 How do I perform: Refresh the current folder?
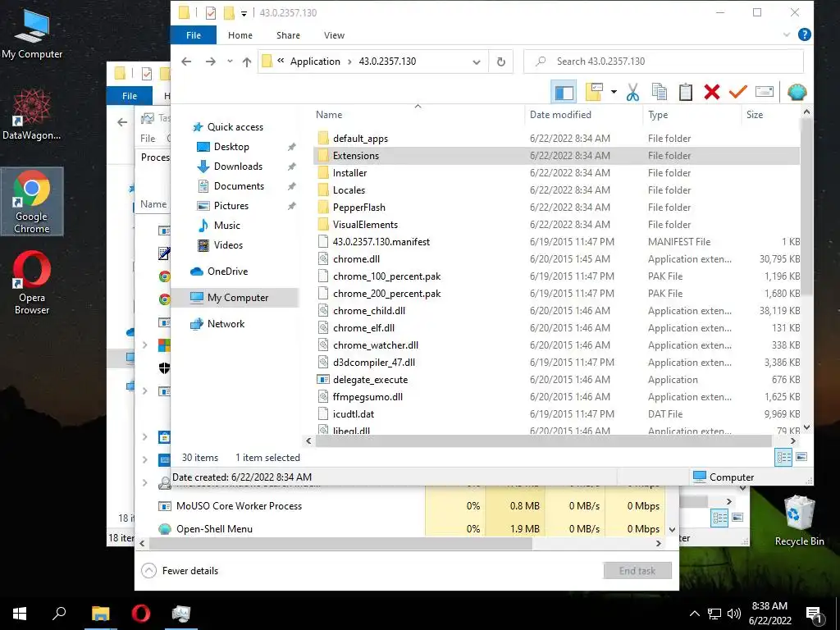pyautogui.click(x=501, y=62)
